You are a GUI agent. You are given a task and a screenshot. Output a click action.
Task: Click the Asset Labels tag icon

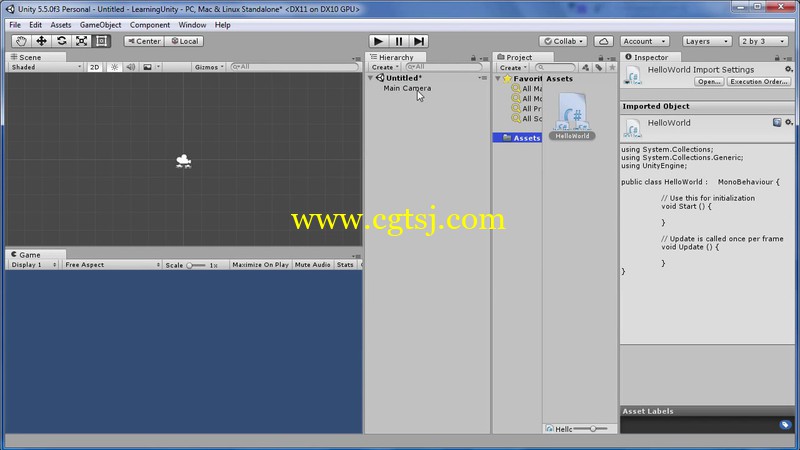click(785, 424)
